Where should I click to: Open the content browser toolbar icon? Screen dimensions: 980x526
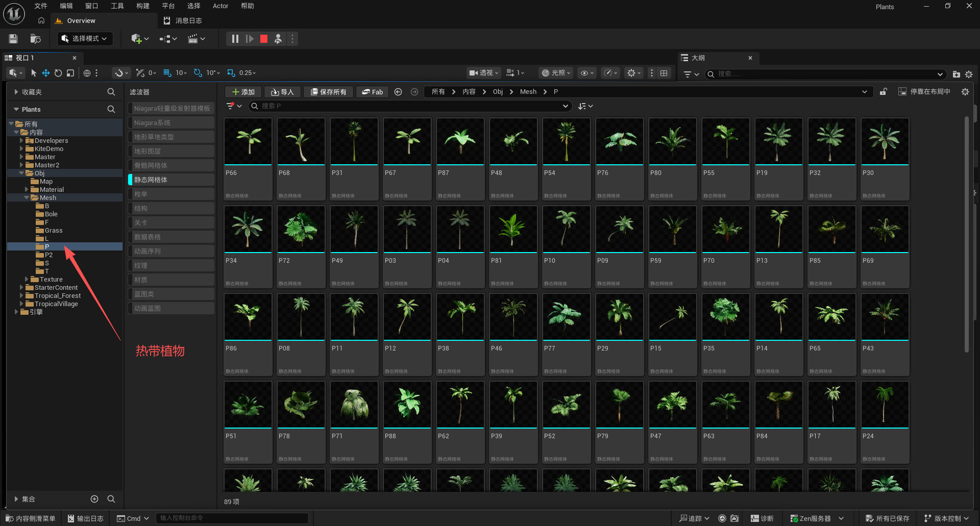tap(35, 39)
